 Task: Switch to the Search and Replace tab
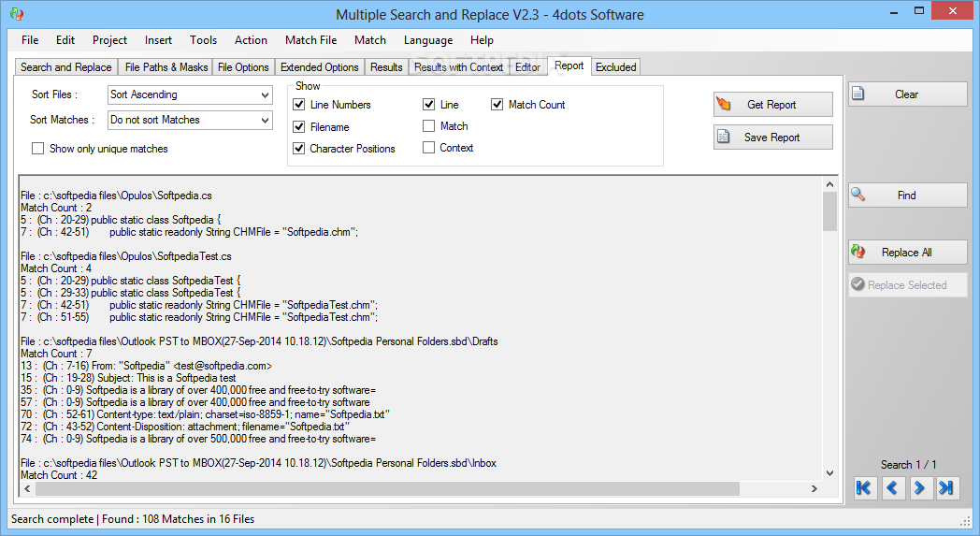pos(65,67)
